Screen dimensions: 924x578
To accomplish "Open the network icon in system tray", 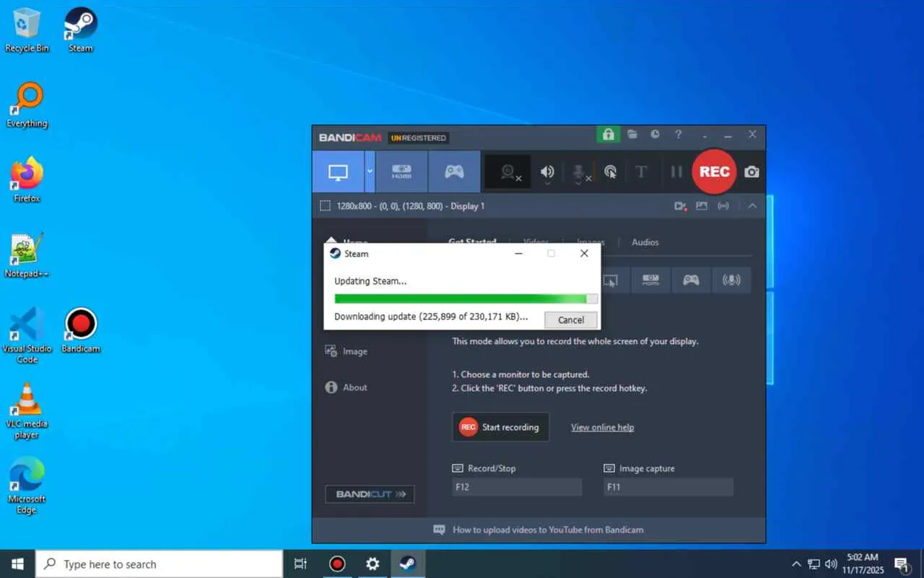I will pos(814,564).
